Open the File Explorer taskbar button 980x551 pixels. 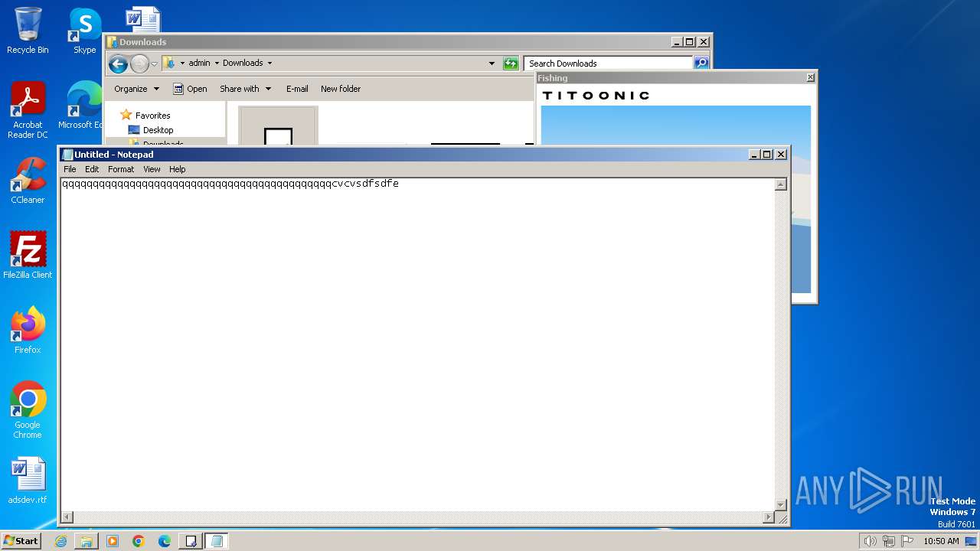(x=87, y=541)
